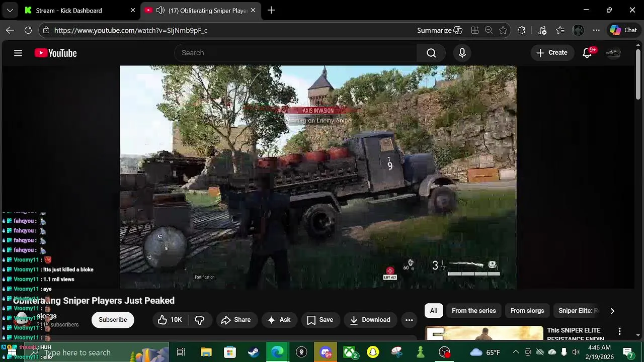Show next filter chips with arrow
Image resolution: width=644 pixels, height=362 pixels.
612,311
